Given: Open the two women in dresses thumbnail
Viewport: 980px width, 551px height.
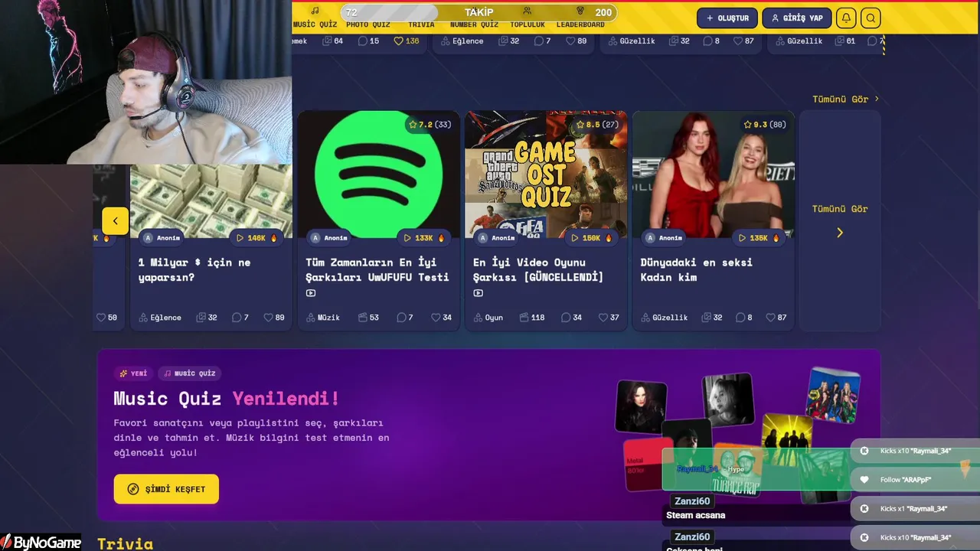Looking at the screenshot, I should pyautogui.click(x=714, y=174).
